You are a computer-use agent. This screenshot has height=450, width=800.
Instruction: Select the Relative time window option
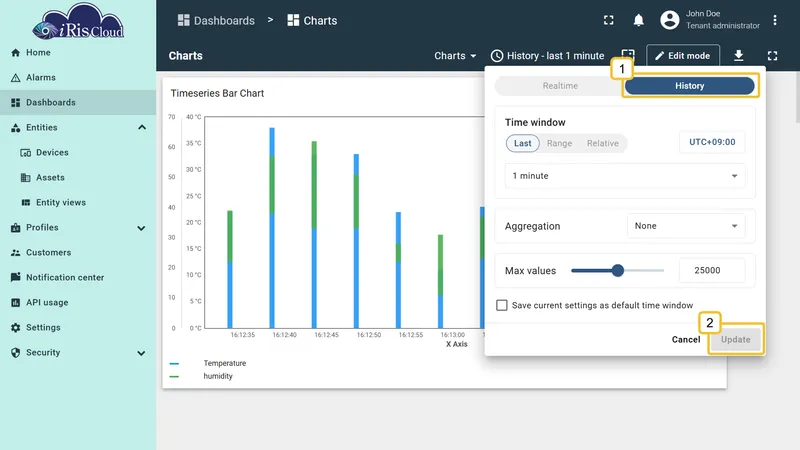pyautogui.click(x=603, y=143)
